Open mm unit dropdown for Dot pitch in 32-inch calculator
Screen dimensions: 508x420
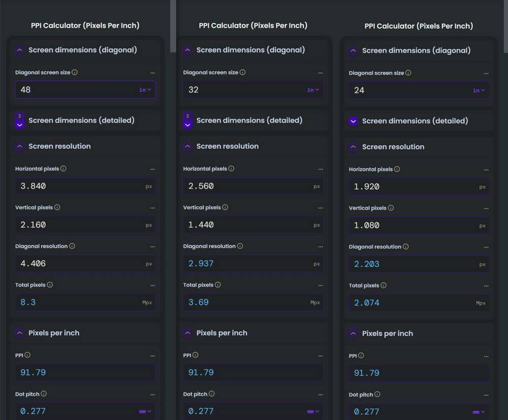(x=313, y=411)
